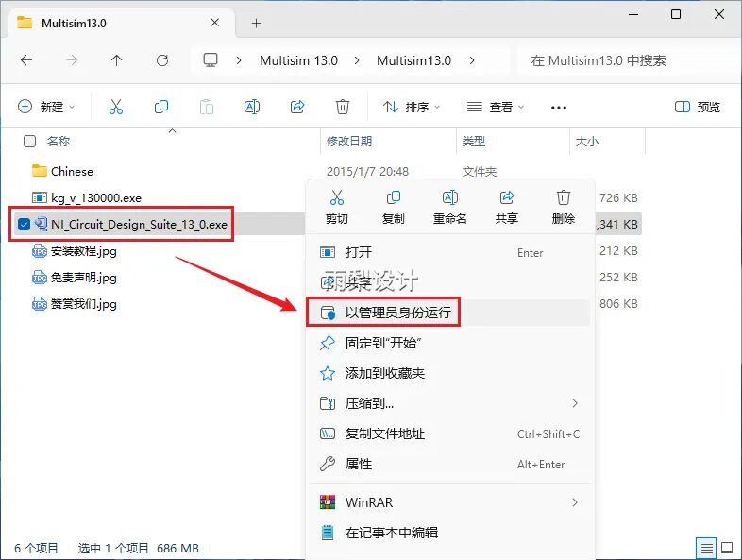Open the 查看 (View) dropdown
Viewport: 742px width, 560px height.
(x=496, y=107)
